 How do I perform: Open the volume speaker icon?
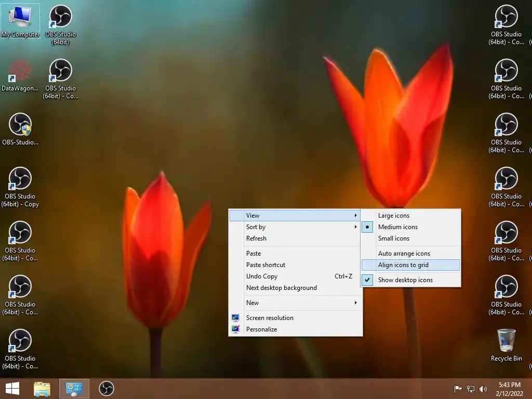pyautogui.click(x=483, y=389)
